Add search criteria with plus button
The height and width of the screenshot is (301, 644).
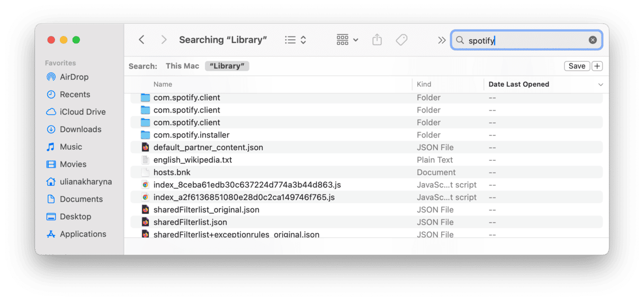click(x=597, y=66)
